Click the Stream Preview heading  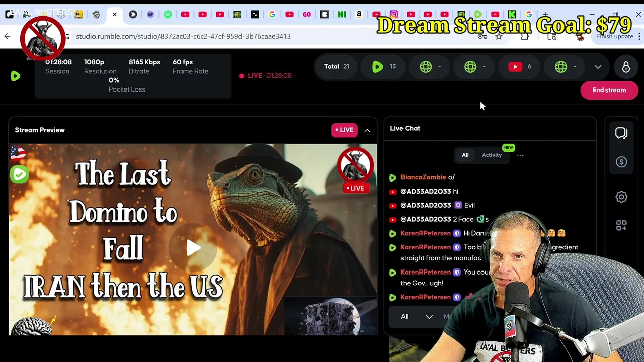40,130
